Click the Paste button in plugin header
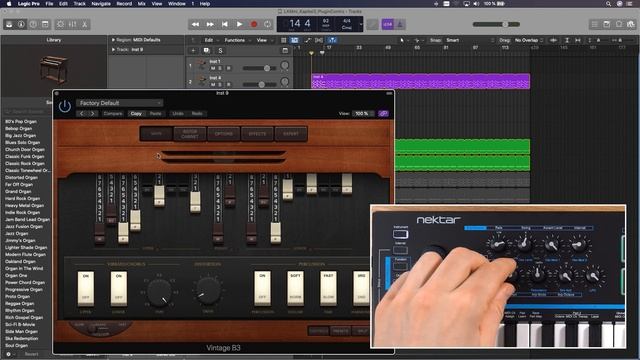The height and width of the screenshot is (360, 640). 156,113
